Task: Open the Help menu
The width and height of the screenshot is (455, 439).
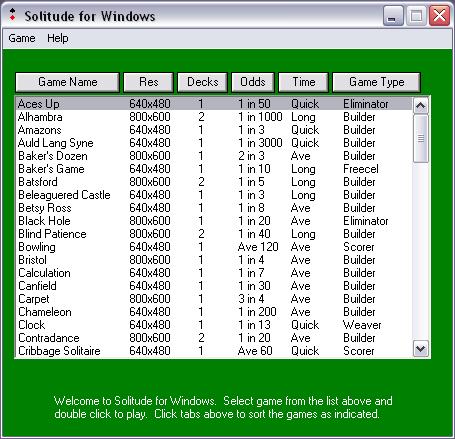Action: point(58,38)
